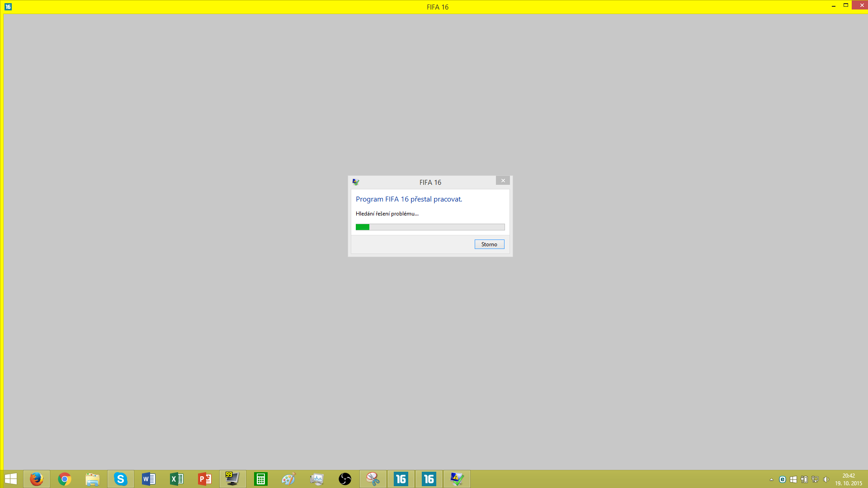This screenshot has width=868, height=488.
Task: Switch to Skype on the taskbar
Action: 121,479
